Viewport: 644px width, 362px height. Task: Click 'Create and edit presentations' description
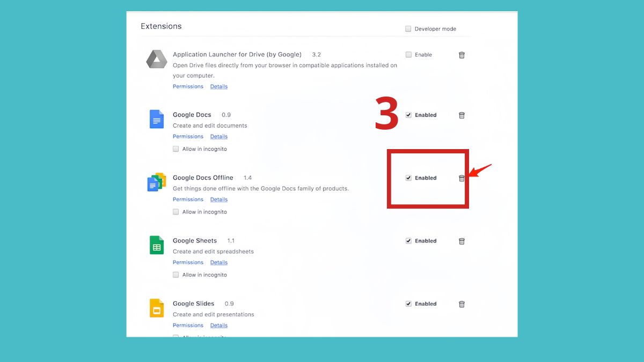coord(214,314)
